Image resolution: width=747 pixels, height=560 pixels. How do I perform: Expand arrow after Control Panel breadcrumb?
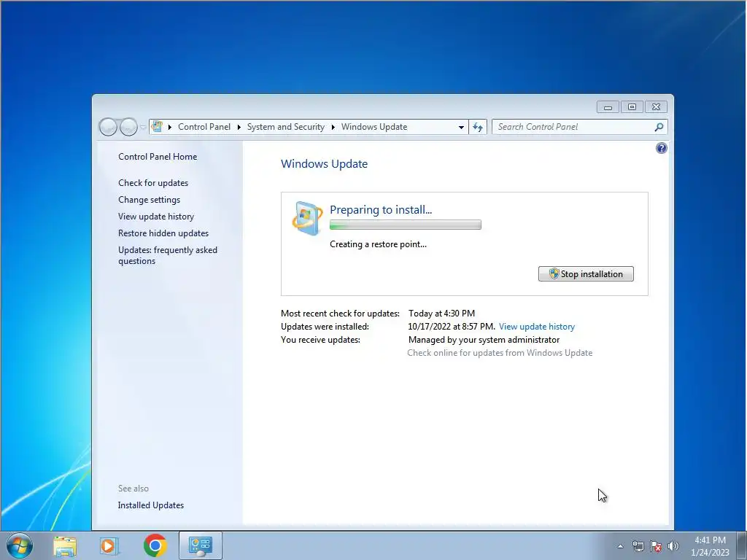click(239, 127)
